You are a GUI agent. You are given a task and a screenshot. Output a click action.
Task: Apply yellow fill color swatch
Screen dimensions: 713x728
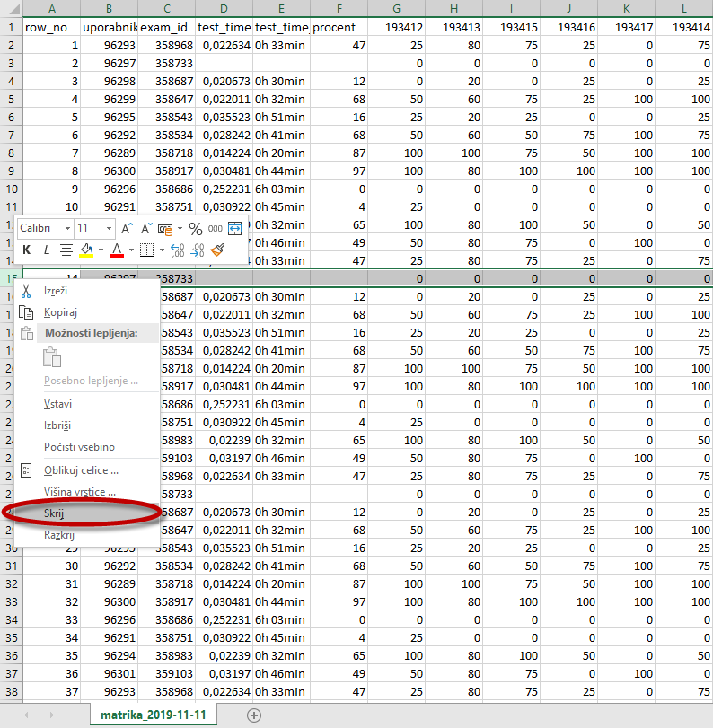tap(86, 250)
